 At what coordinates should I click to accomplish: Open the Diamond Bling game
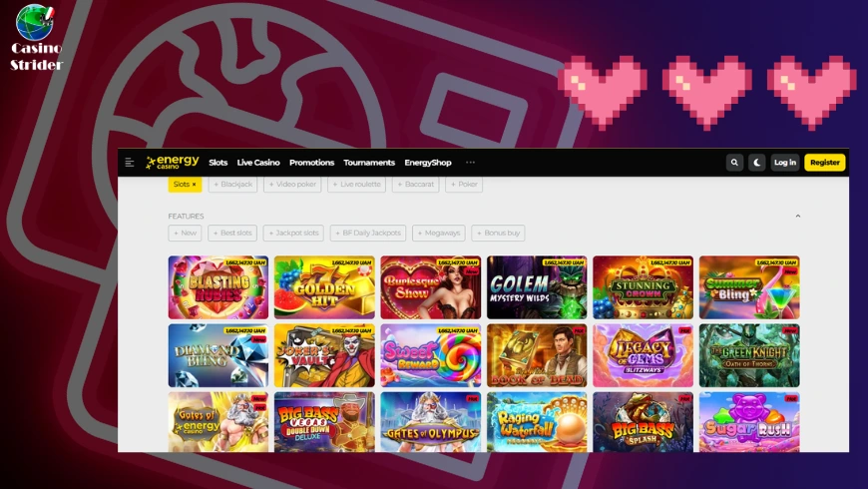coord(218,355)
